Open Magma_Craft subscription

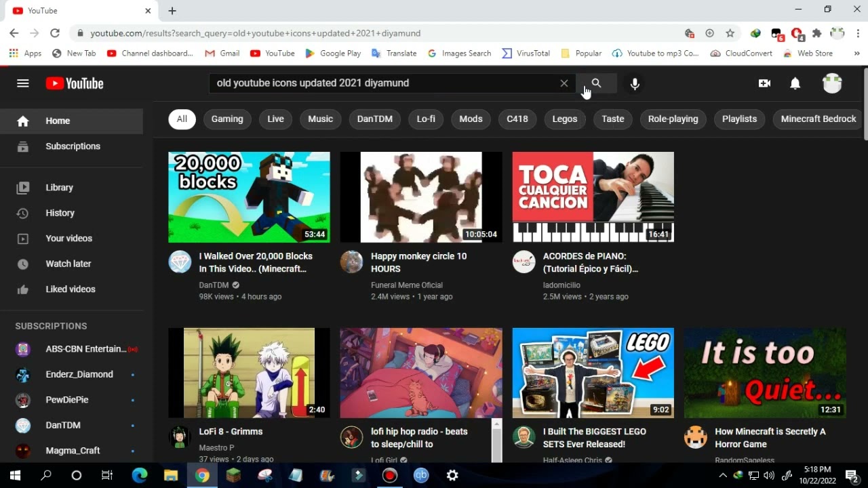(x=71, y=451)
